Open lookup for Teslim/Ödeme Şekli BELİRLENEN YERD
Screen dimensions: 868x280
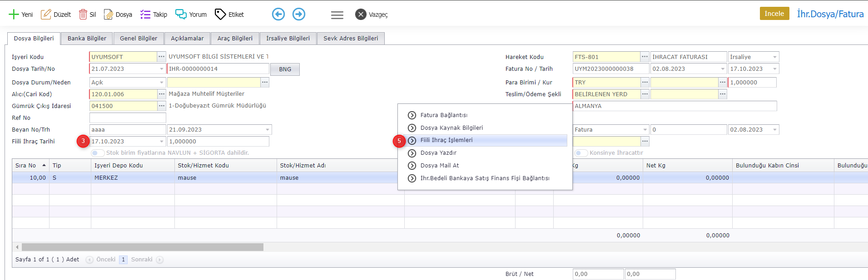(645, 94)
